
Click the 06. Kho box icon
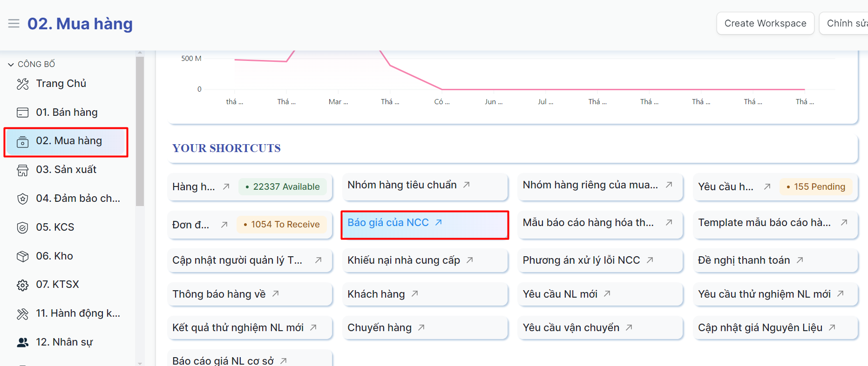pyautogui.click(x=22, y=256)
